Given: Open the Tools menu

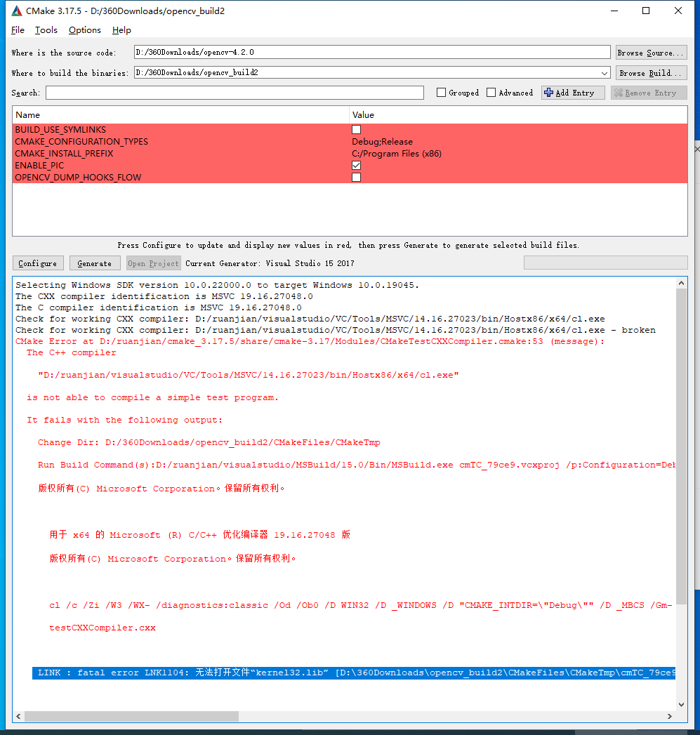Looking at the screenshot, I should [46, 30].
